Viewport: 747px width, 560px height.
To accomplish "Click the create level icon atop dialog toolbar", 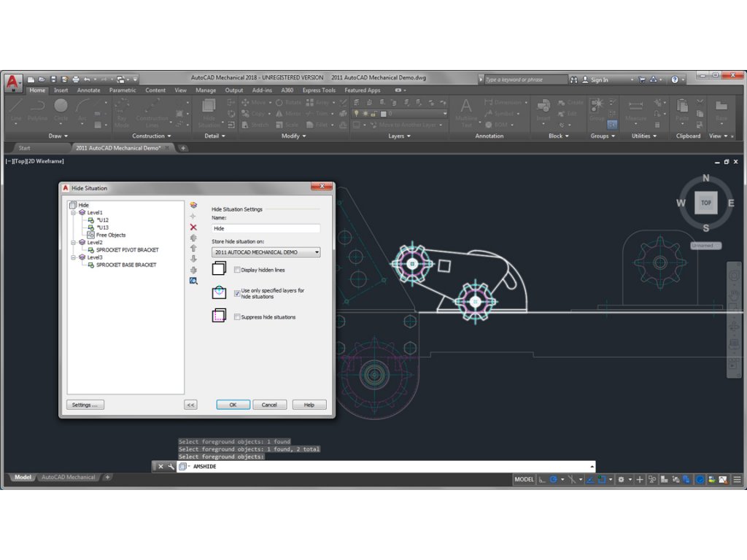I will (x=193, y=205).
